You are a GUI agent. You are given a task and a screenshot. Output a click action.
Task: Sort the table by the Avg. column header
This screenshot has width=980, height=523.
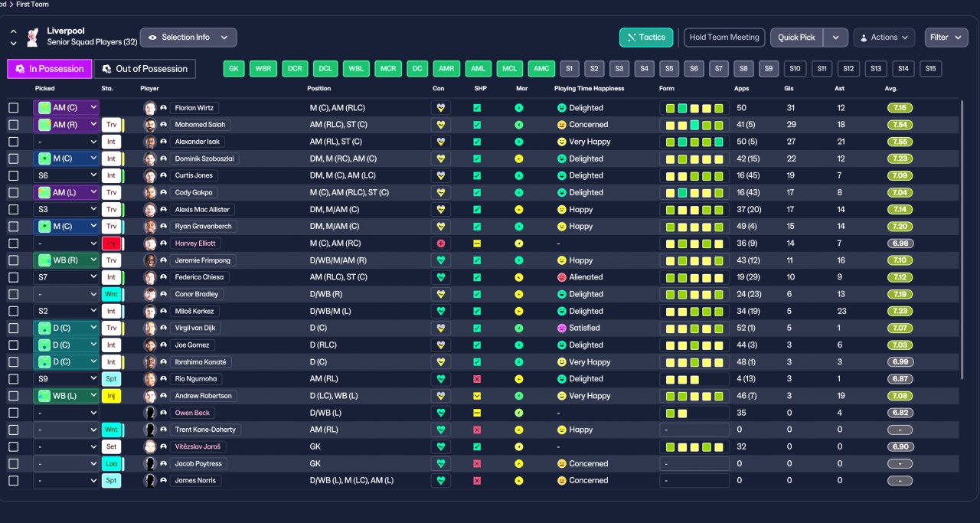pyautogui.click(x=892, y=89)
